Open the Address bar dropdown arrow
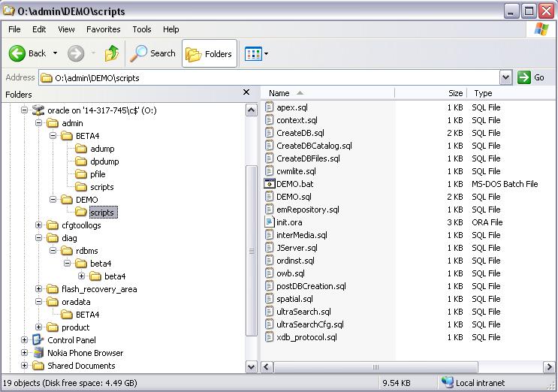Screen dimensions: 558x392 click(506, 77)
